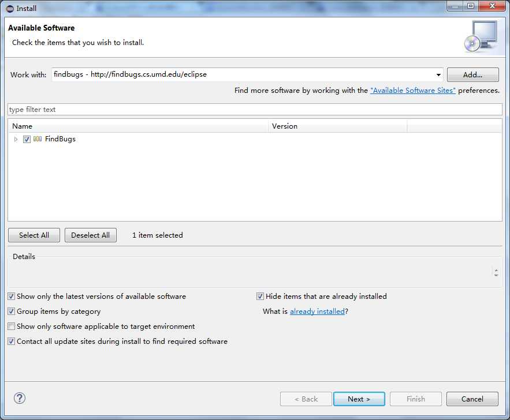Click the Name column header
510x420 pixels.
click(138, 126)
